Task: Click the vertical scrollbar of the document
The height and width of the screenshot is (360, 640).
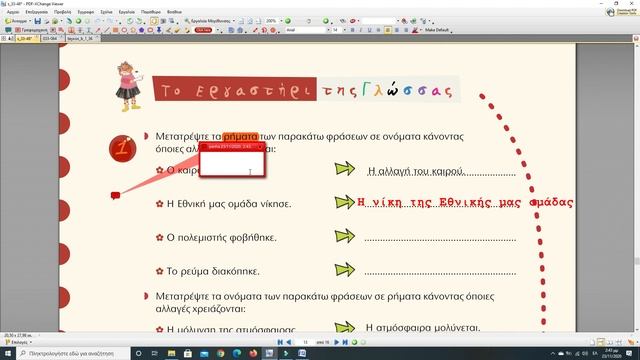Action: tap(637, 188)
